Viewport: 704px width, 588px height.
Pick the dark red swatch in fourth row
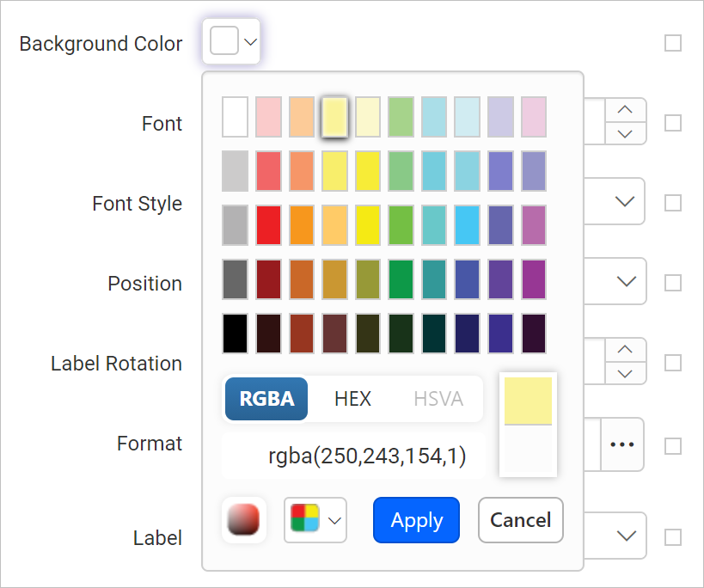tap(268, 279)
